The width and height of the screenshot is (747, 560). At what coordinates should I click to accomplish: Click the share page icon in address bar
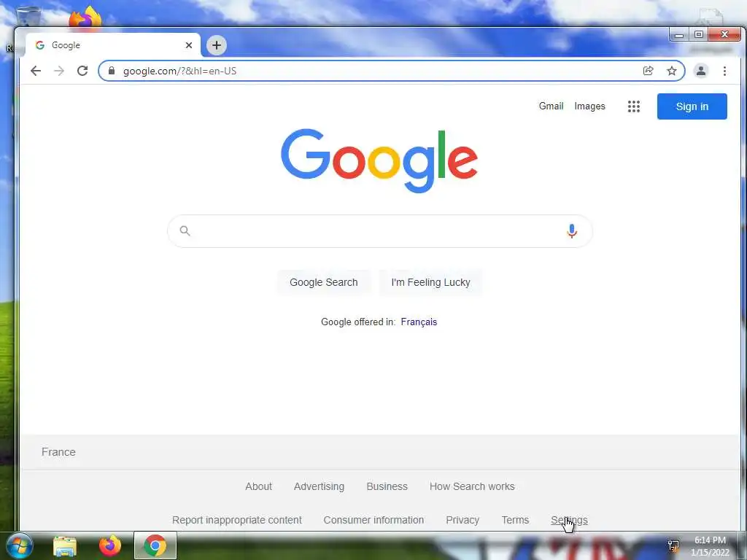(x=648, y=71)
